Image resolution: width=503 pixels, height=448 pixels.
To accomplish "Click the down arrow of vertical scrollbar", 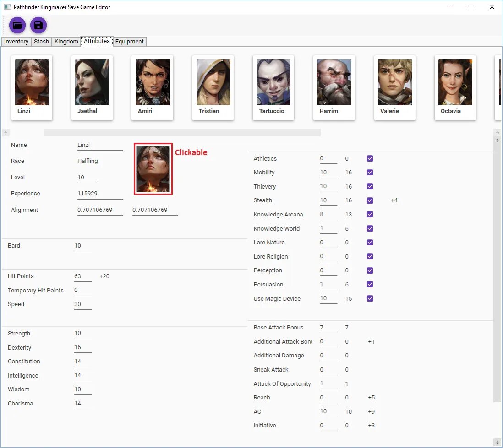I will pos(497,442).
